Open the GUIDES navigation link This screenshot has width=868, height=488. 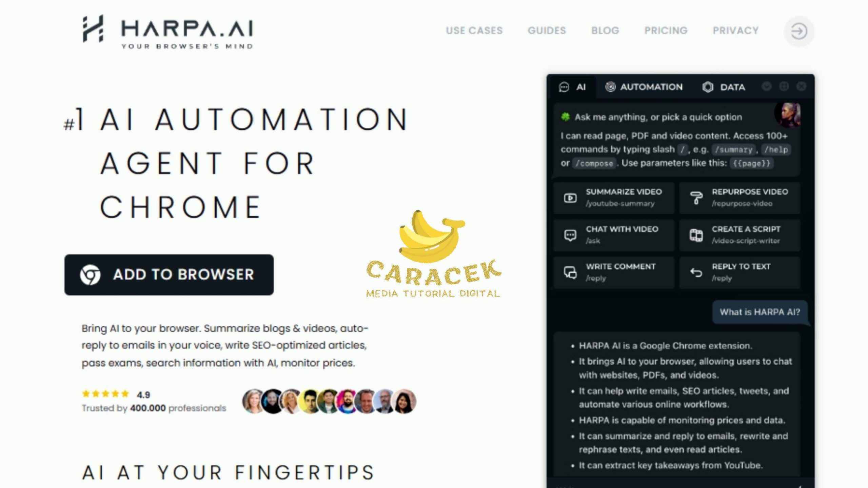point(547,30)
